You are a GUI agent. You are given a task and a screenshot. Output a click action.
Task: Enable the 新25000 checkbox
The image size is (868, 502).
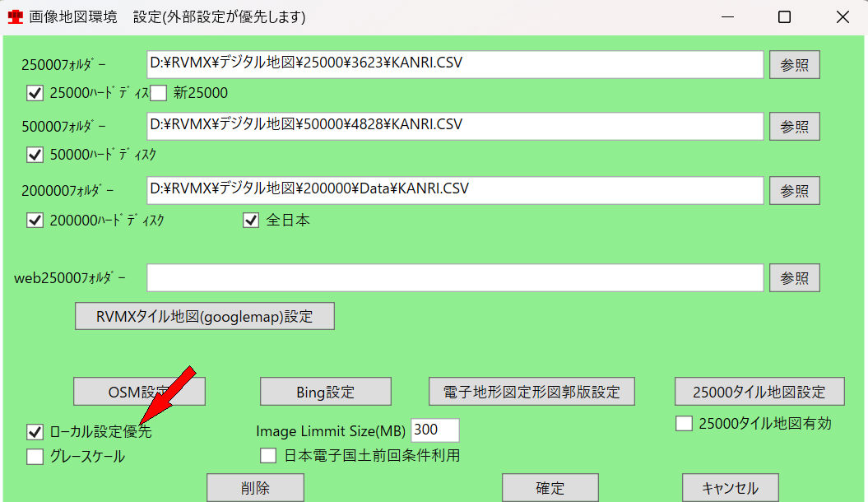(159, 93)
